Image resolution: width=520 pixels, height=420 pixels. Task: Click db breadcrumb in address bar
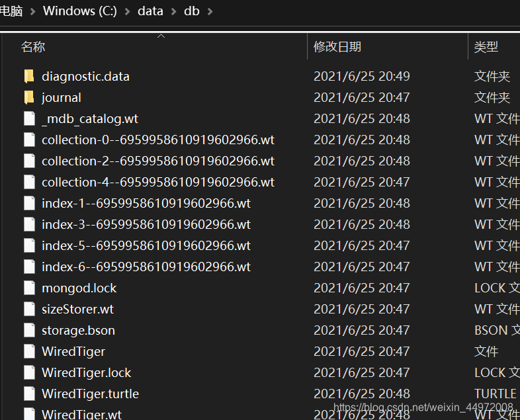pos(192,11)
